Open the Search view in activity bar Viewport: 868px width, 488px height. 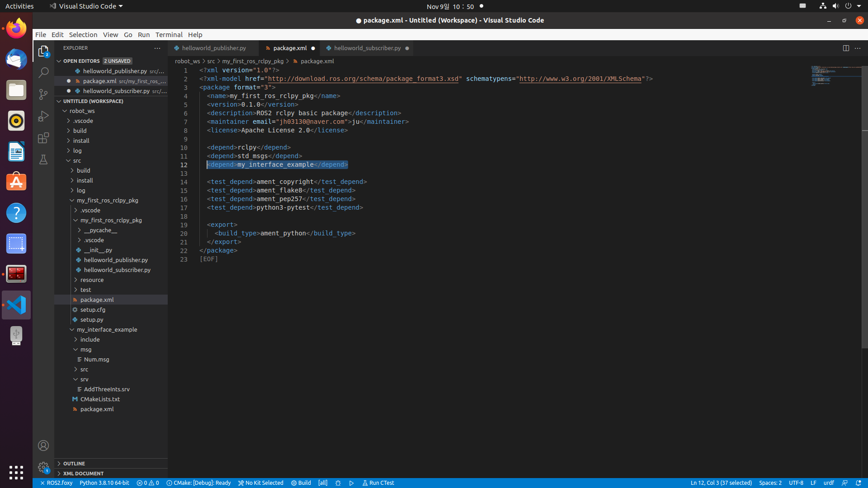point(43,73)
